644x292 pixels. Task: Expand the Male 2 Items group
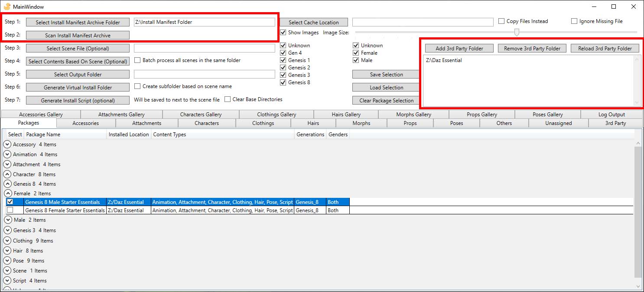click(8, 220)
